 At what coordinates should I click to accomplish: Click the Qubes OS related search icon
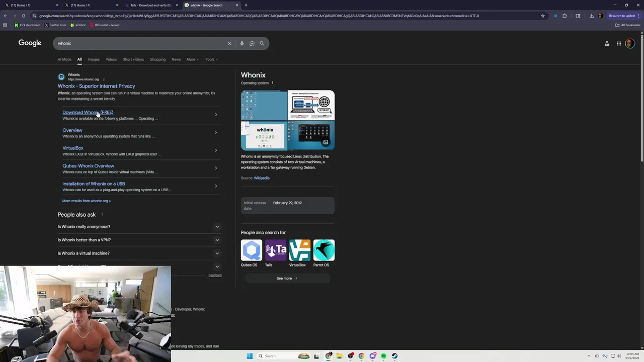pyautogui.click(x=251, y=250)
